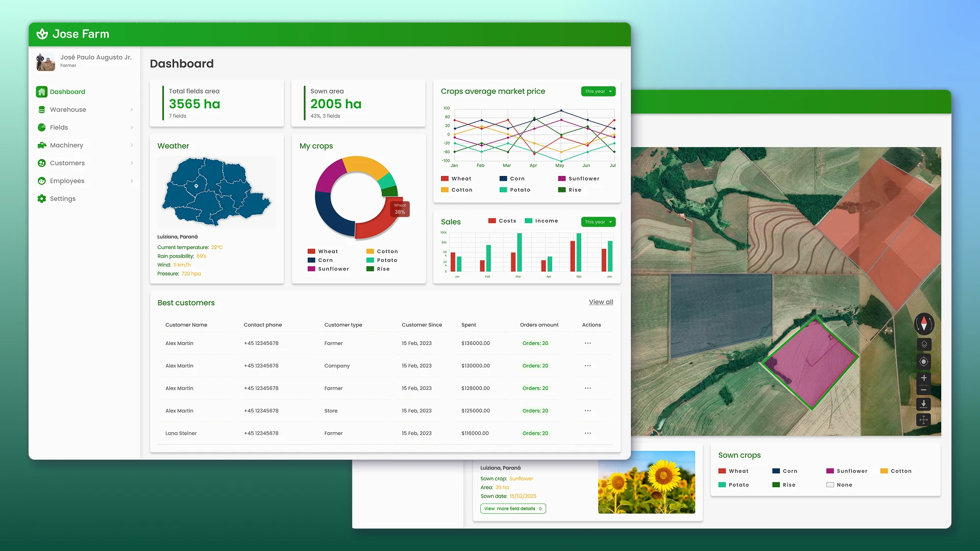Open Settings via the gear icon

[x=42, y=198]
